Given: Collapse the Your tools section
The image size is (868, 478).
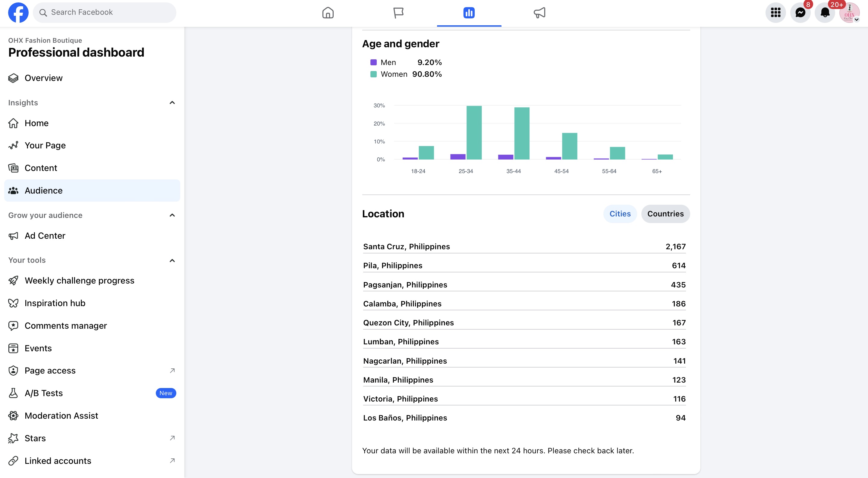Looking at the screenshot, I should point(172,260).
